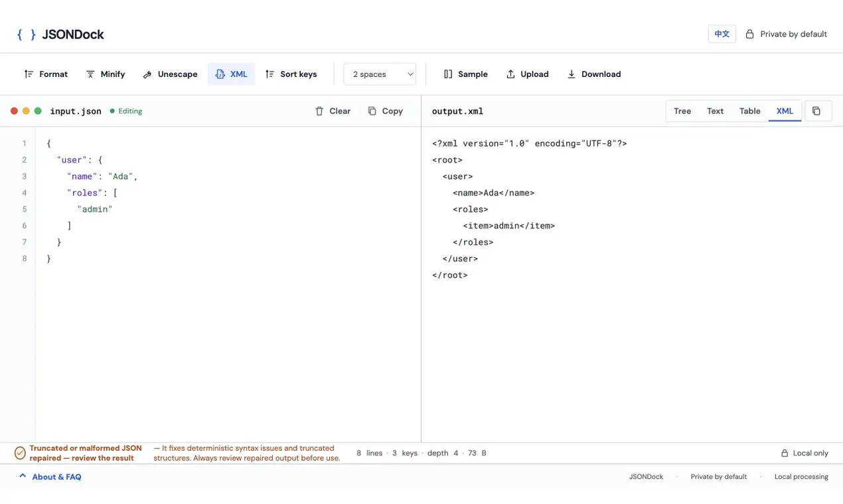843x504 pixels.
Task: Toggle the XML conversion button
Action: click(231, 74)
